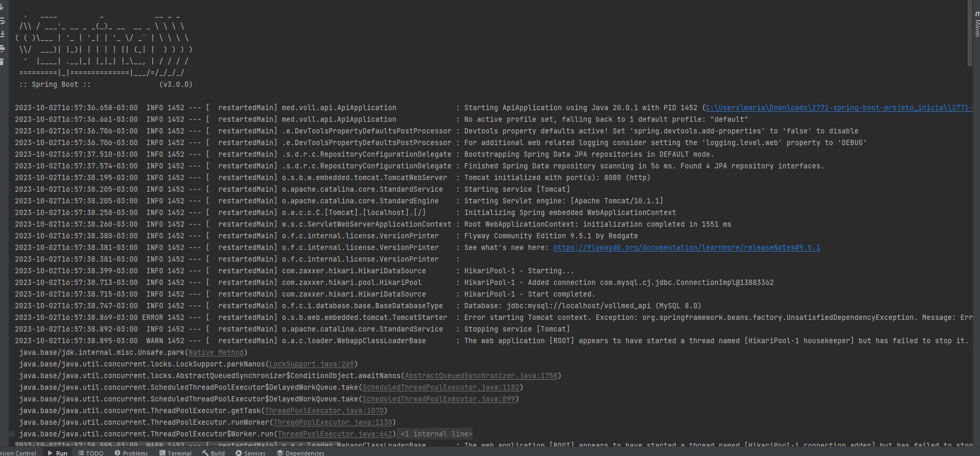Image resolution: width=980 pixels, height=456 pixels.
Task: Open the Run tool window tab
Action: (58, 453)
